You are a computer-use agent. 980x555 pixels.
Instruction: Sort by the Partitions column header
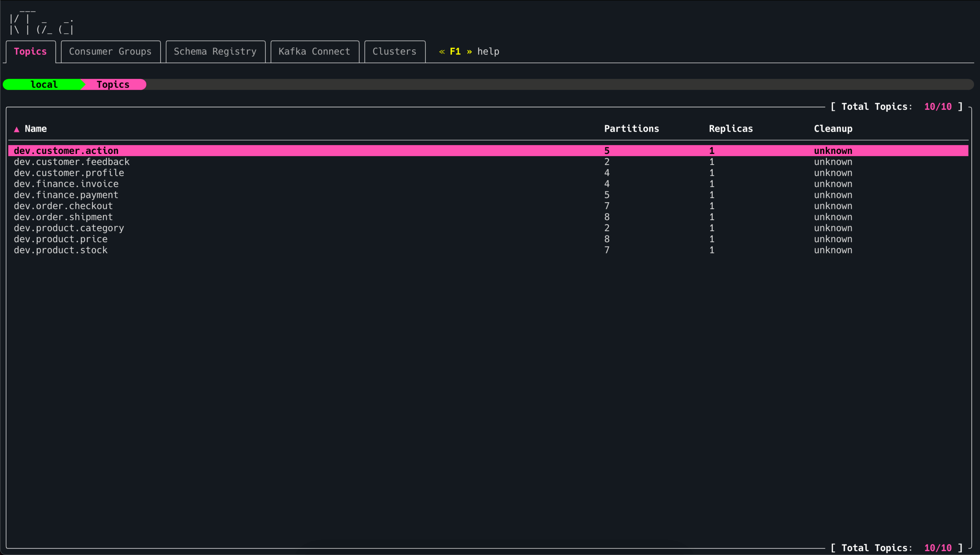pos(631,129)
